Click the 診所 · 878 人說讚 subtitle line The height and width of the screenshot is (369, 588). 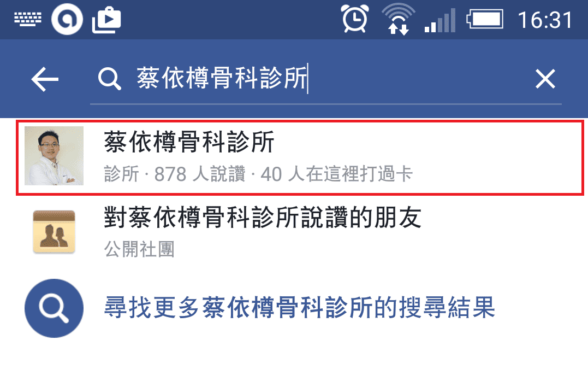(258, 174)
